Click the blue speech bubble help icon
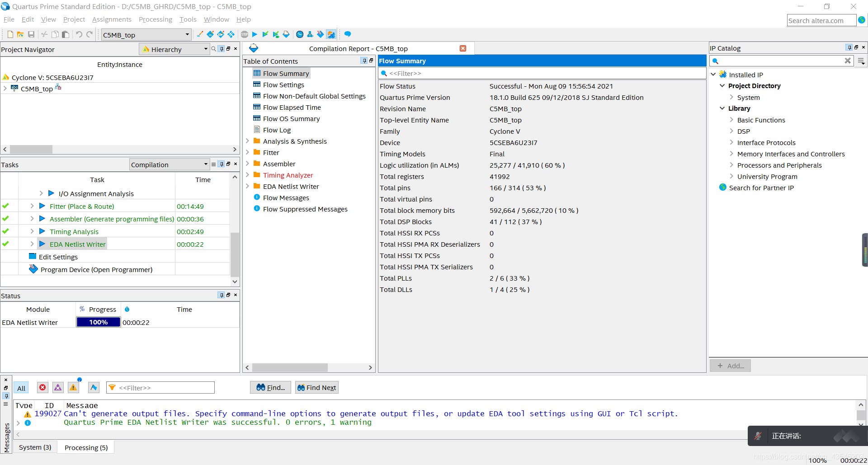 click(348, 34)
